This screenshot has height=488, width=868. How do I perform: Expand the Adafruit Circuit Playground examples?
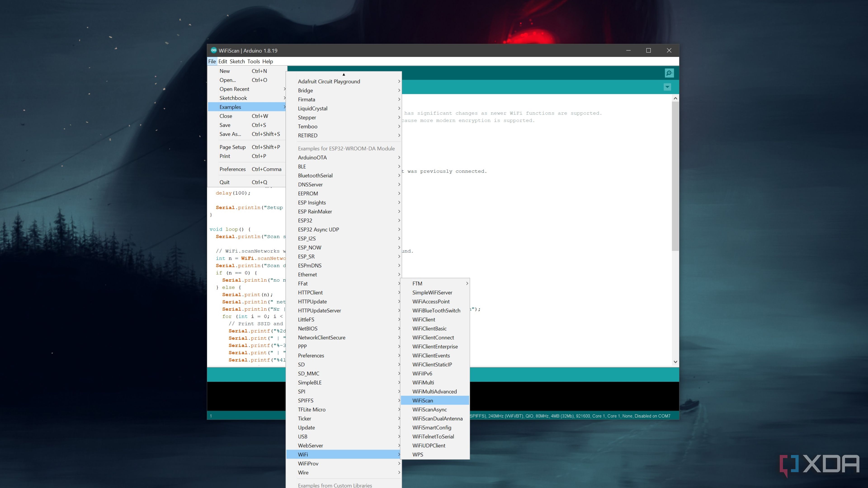(x=344, y=82)
